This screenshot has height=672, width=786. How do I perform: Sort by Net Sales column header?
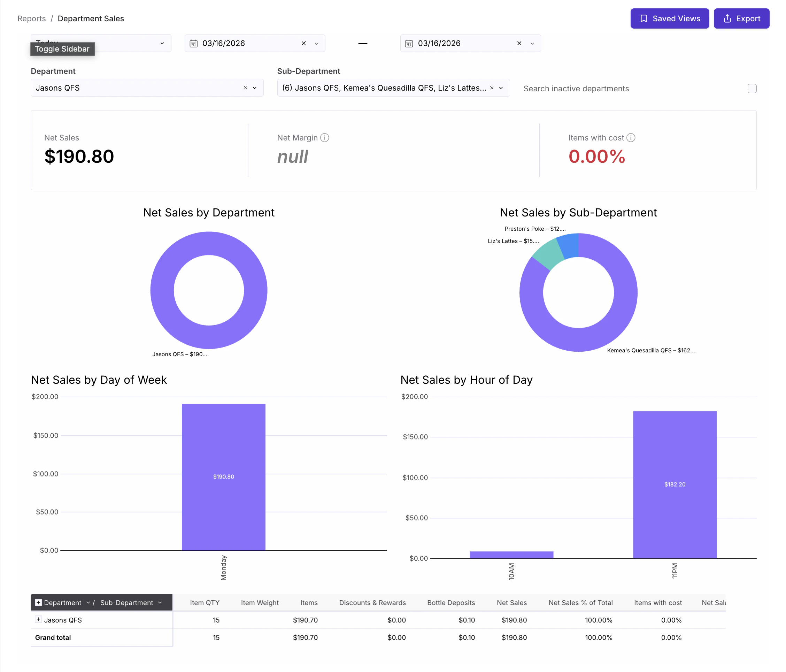point(511,603)
